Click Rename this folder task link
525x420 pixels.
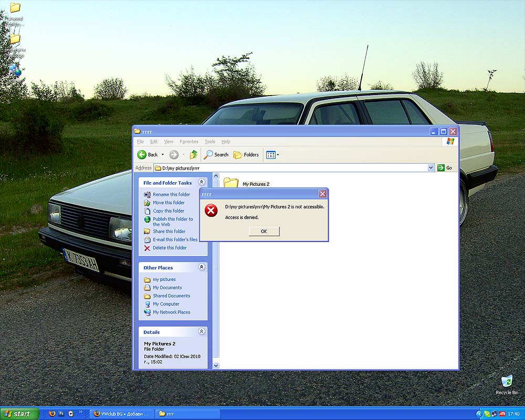point(171,194)
